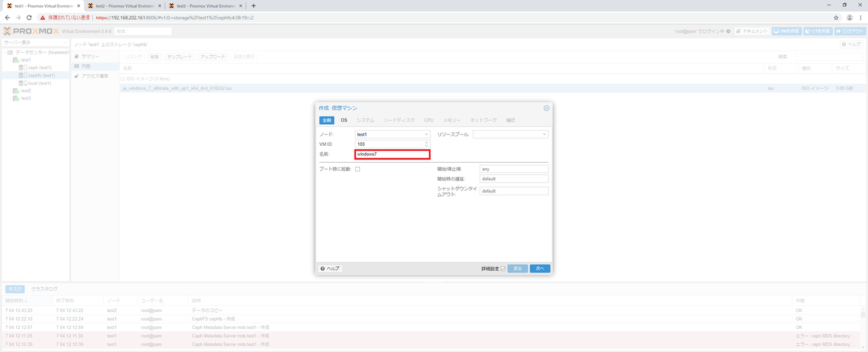Open a new browser tab with plus icon
This screenshot has width=868, height=352.
pos(254,5)
